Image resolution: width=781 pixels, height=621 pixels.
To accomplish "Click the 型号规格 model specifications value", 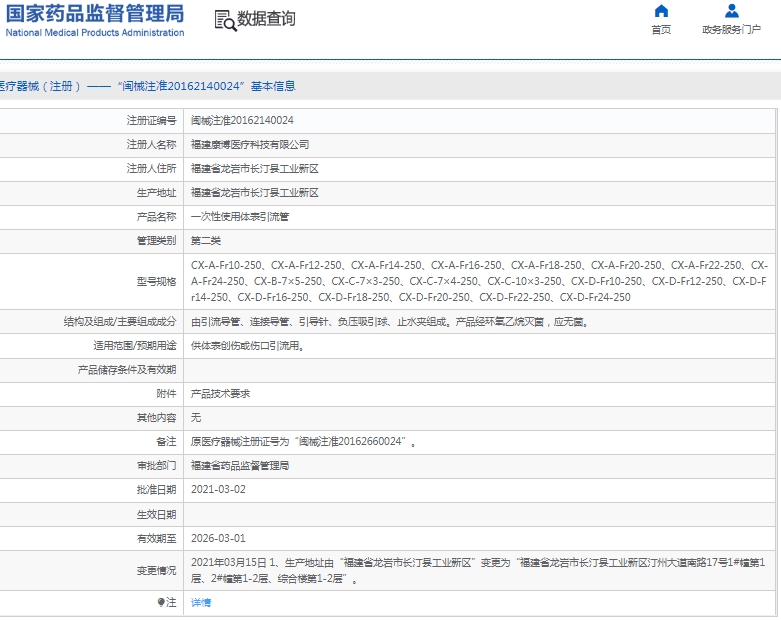I will tap(479, 281).
